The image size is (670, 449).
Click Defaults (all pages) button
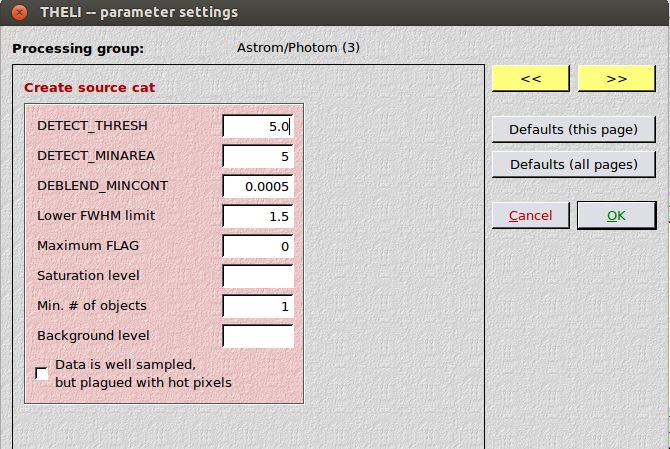pyautogui.click(x=573, y=164)
